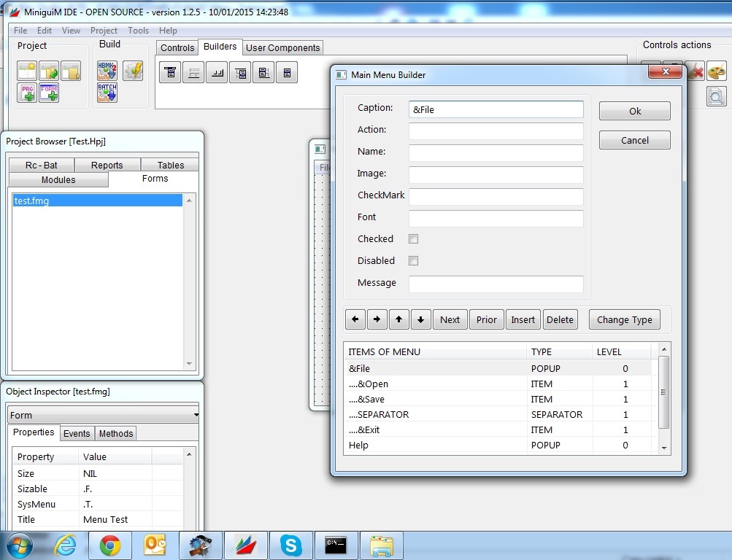The height and width of the screenshot is (560, 732).
Task: Open the Tools menu
Action: coord(138,31)
